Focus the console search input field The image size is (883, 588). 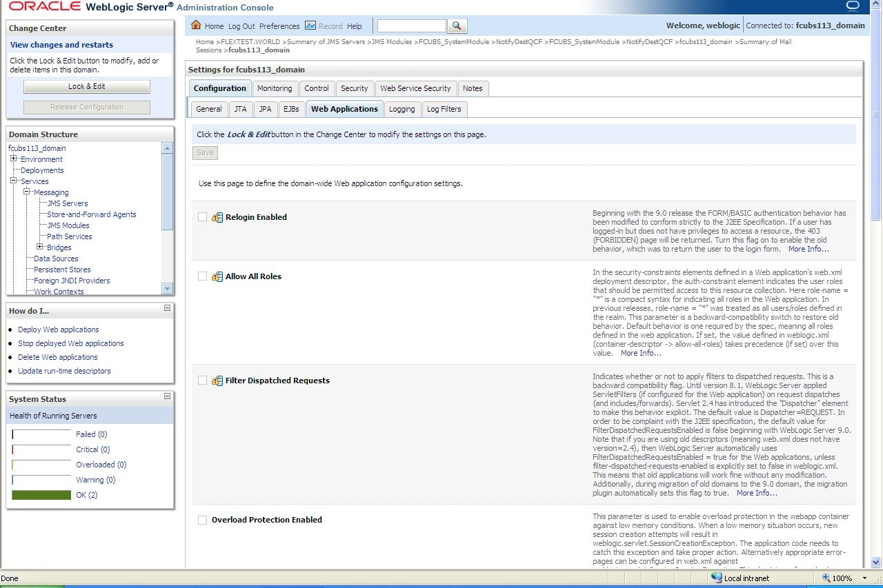point(412,26)
